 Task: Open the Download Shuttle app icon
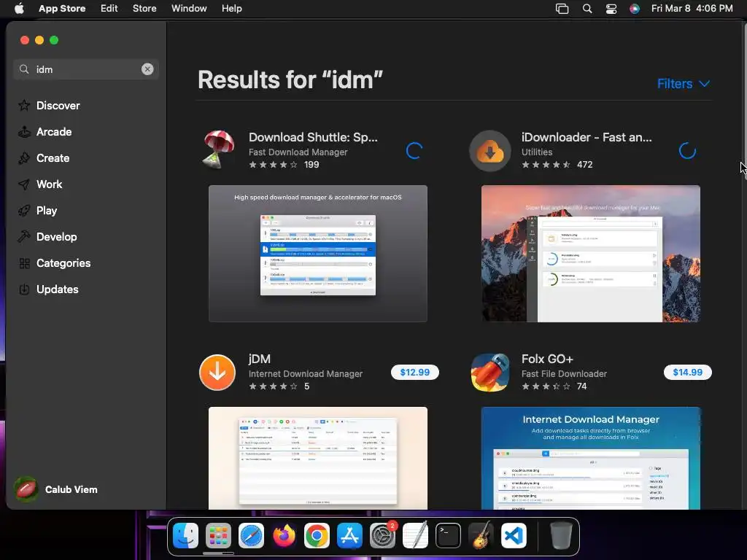pos(217,150)
